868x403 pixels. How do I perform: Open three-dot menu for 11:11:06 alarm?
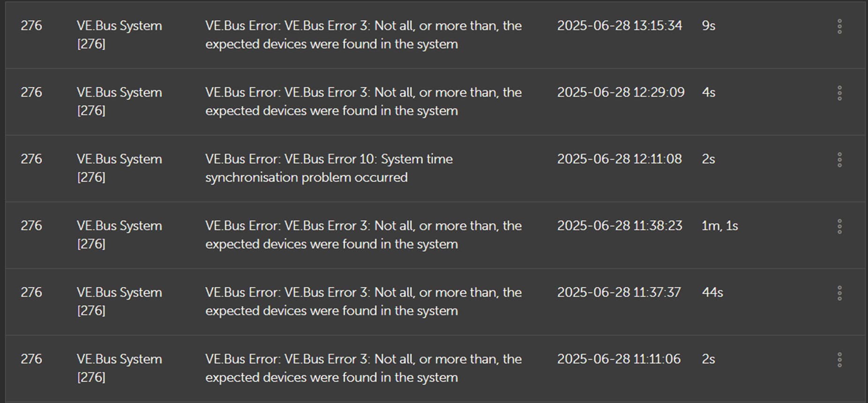[839, 359]
